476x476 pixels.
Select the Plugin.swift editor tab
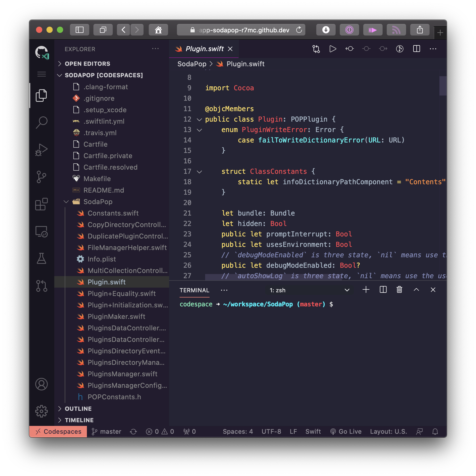pyautogui.click(x=204, y=49)
